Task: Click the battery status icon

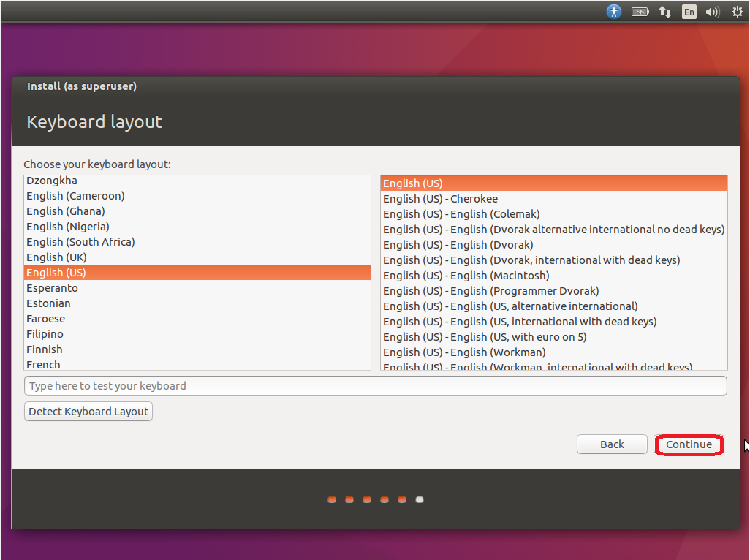Action: [640, 12]
